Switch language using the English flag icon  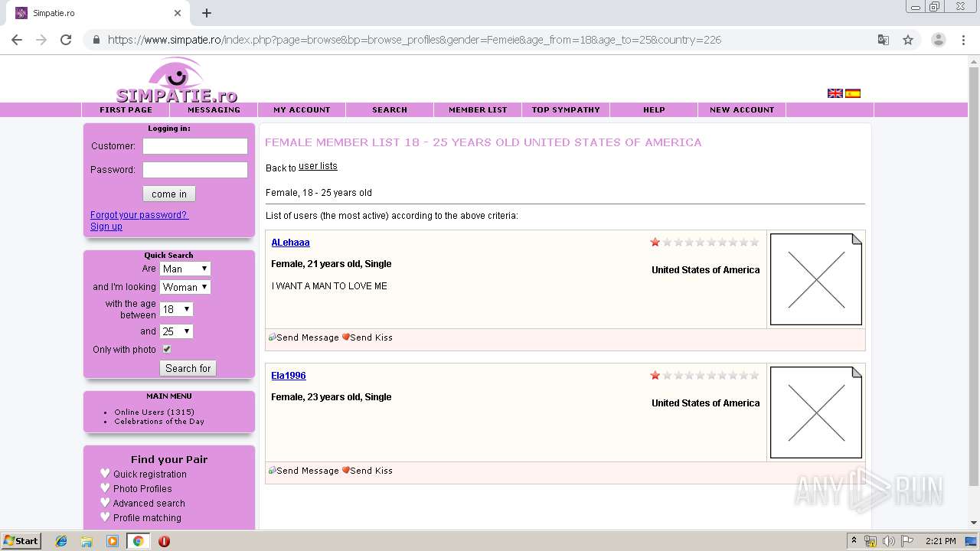[x=835, y=93]
